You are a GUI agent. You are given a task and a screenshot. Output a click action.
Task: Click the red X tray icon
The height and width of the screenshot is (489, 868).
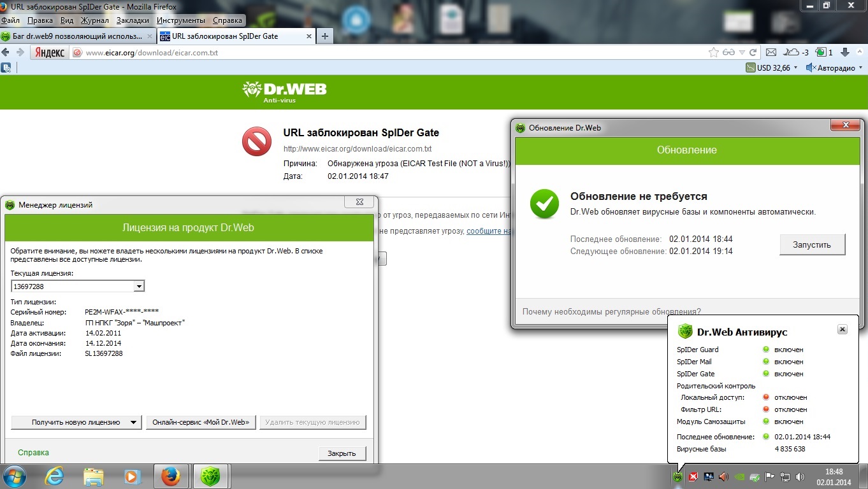[x=693, y=476]
